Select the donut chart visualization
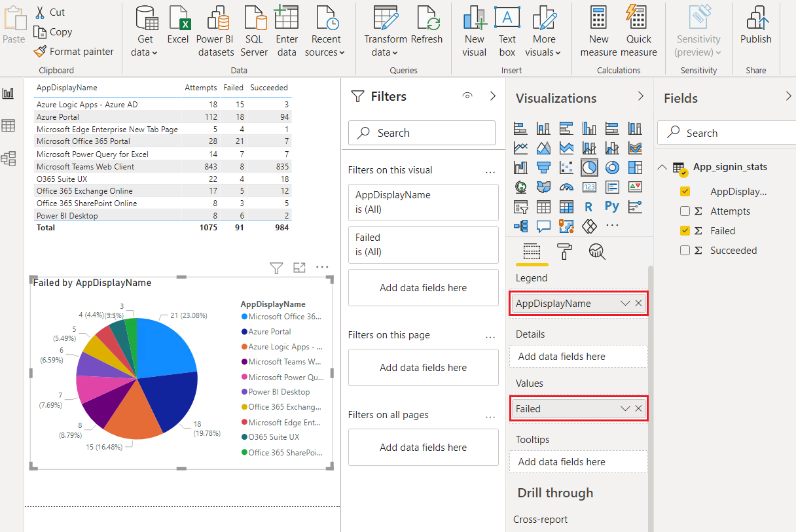 click(x=613, y=168)
